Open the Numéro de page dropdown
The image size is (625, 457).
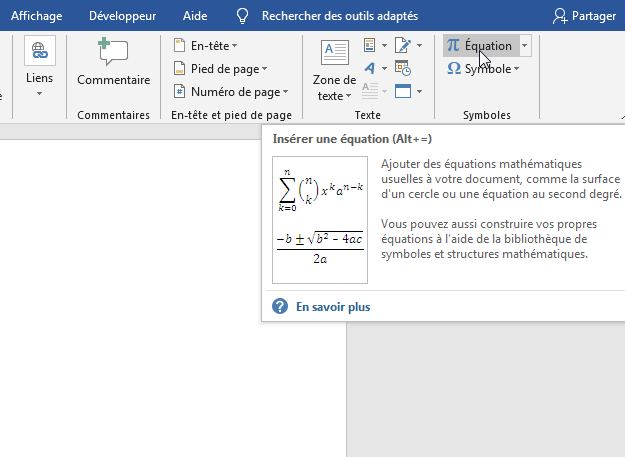(230, 92)
